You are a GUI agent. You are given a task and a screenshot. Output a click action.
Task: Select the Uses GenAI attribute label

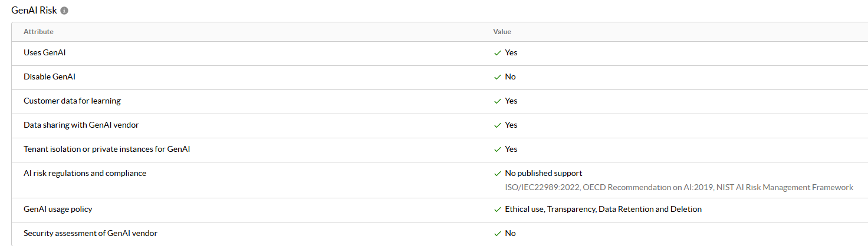[44, 53]
